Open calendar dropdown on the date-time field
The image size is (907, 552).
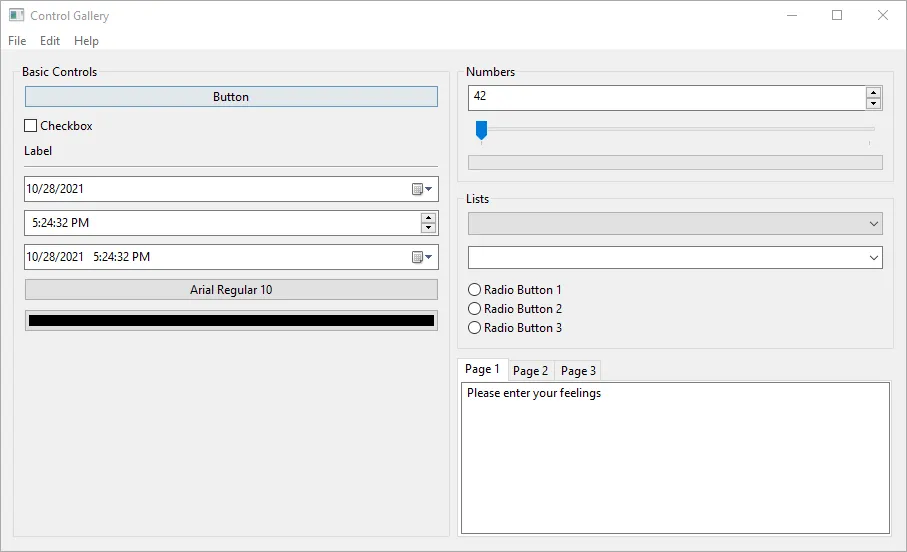422,257
